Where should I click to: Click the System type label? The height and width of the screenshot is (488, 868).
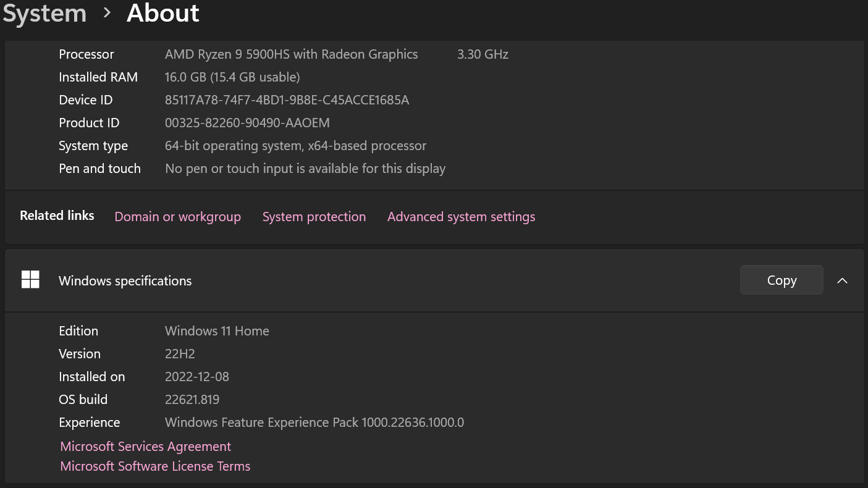pos(93,146)
